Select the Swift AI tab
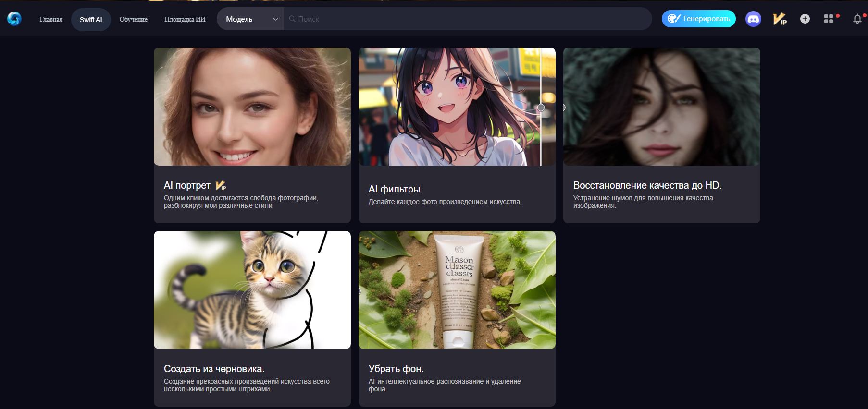The image size is (868, 409). 91,20
